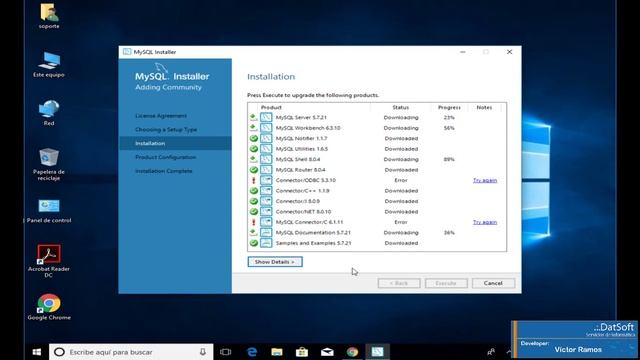This screenshot has width=640, height=360.
Task: Open Chrome from the taskbar
Action: point(352,352)
